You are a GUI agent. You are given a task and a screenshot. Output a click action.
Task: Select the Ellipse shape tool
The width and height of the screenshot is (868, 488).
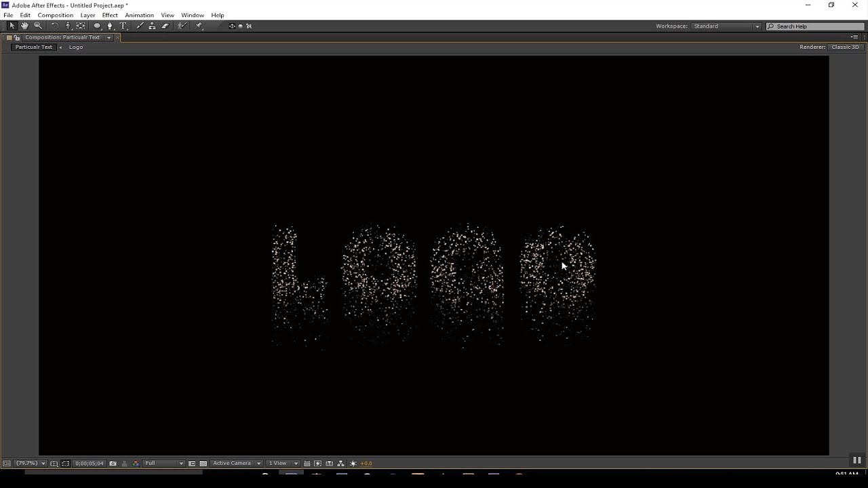(97, 26)
